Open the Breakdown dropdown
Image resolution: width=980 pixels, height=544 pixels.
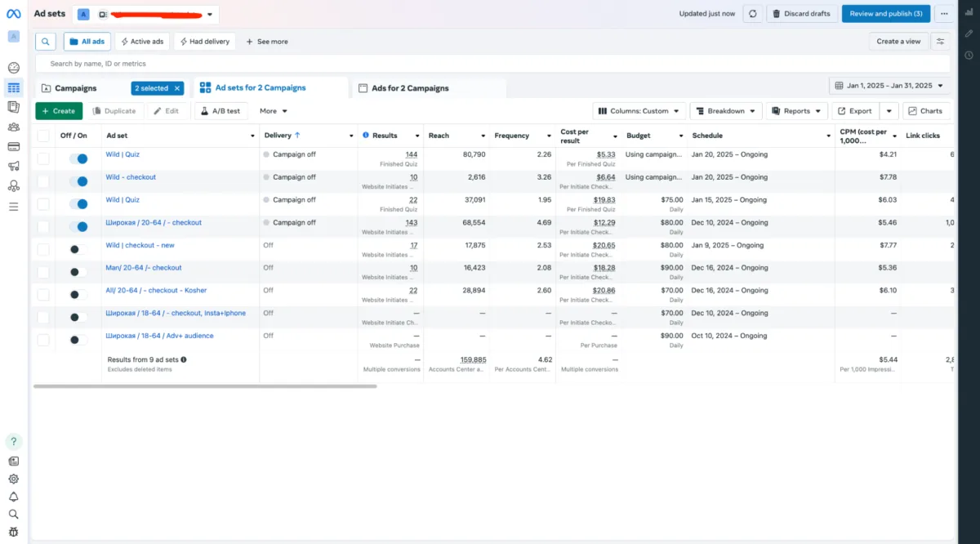(726, 111)
